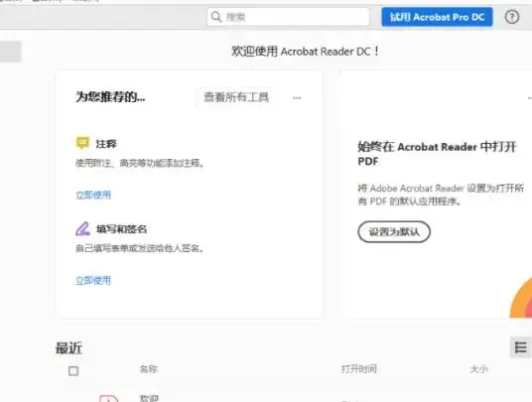This screenshot has width=532, height=402.
Task: Click the 欢迎 file name
Action: coord(149,398)
